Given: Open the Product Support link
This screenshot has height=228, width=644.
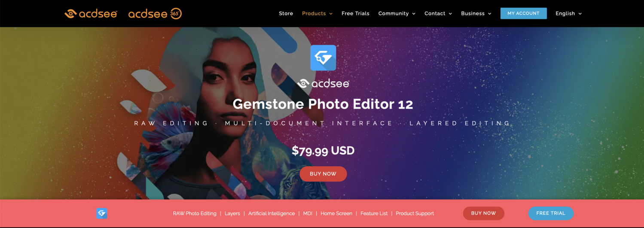Looking at the screenshot, I should pyautogui.click(x=415, y=213).
